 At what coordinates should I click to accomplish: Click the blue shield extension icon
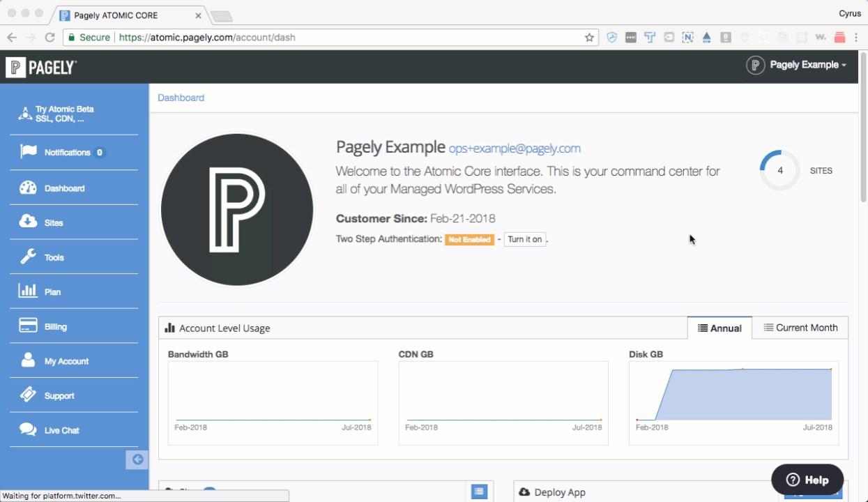[611, 38]
